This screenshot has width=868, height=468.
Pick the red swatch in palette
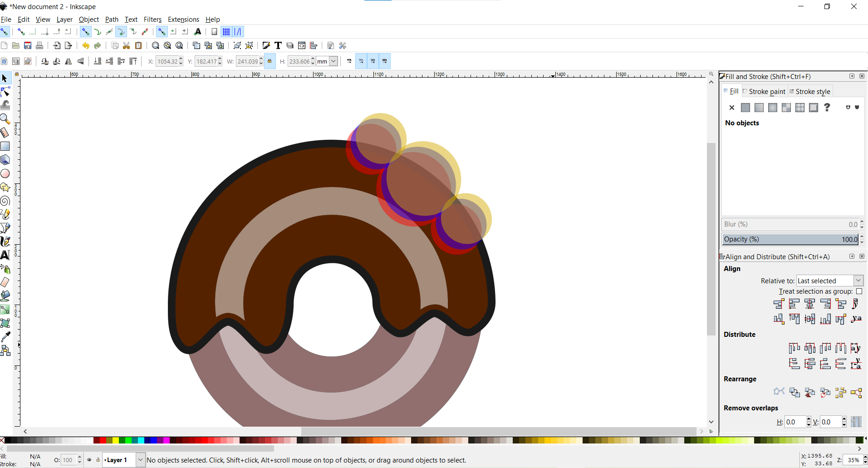point(103,440)
